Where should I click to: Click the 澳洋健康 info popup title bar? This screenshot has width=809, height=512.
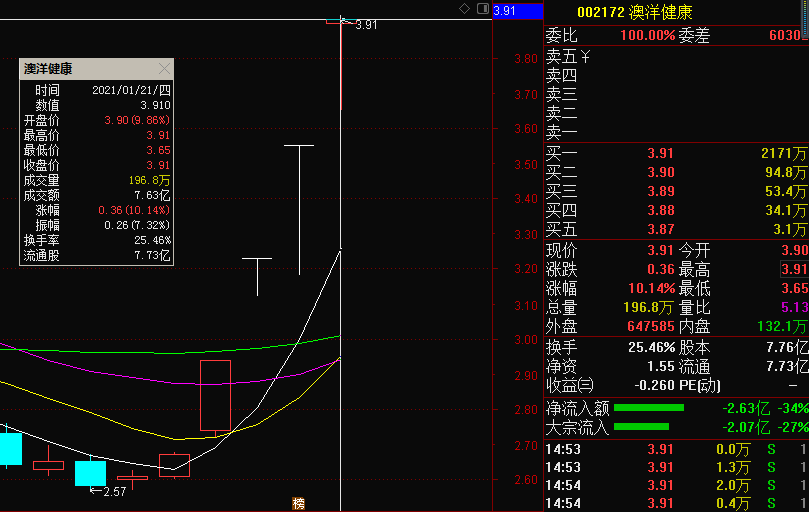[96, 69]
